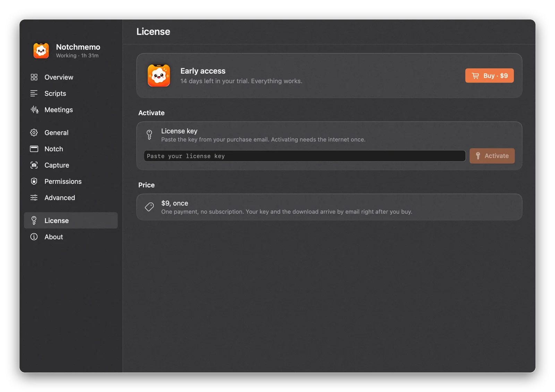Click the Meetings waveform icon
This screenshot has width=555, height=392.
pyautogui.click(x=34, y=110)
